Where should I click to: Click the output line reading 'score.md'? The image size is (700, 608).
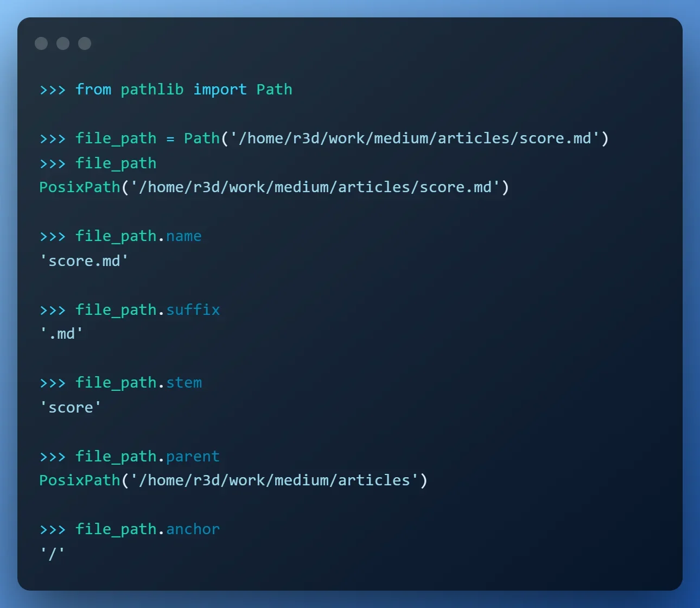point(84,261)
